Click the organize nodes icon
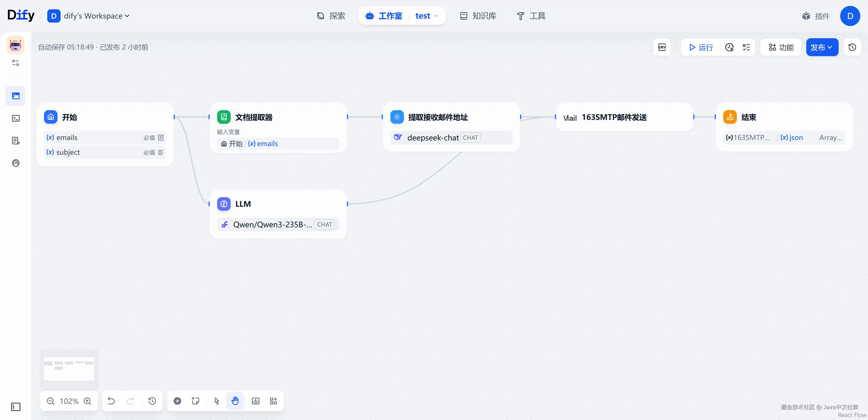The width and height of the screenshot is (868, 420). pos(273,401)
